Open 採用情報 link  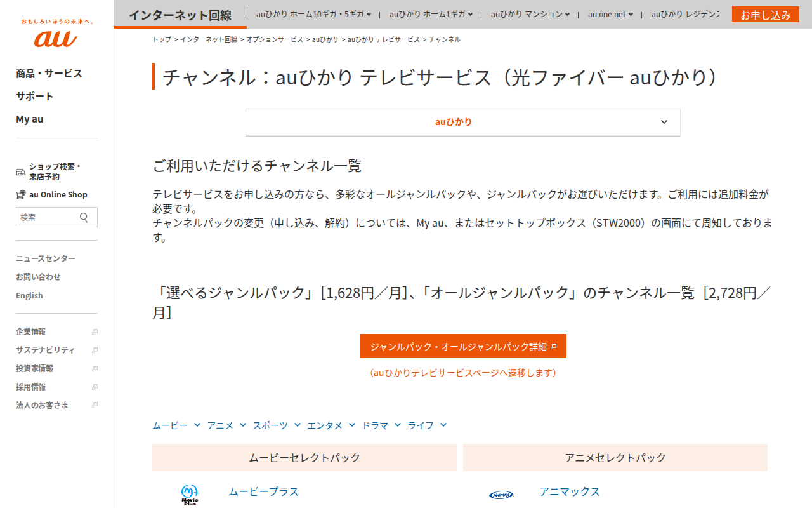pyautogui.click(x=30, y=387)
